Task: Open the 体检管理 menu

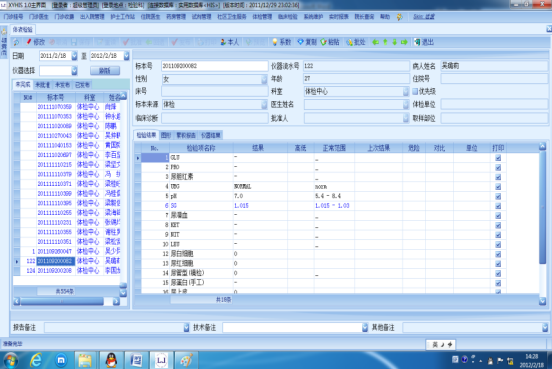Action: [262, 17]
